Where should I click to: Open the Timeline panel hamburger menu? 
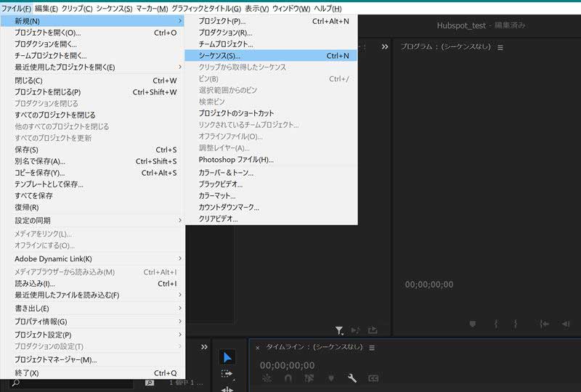tap(372, 348)
